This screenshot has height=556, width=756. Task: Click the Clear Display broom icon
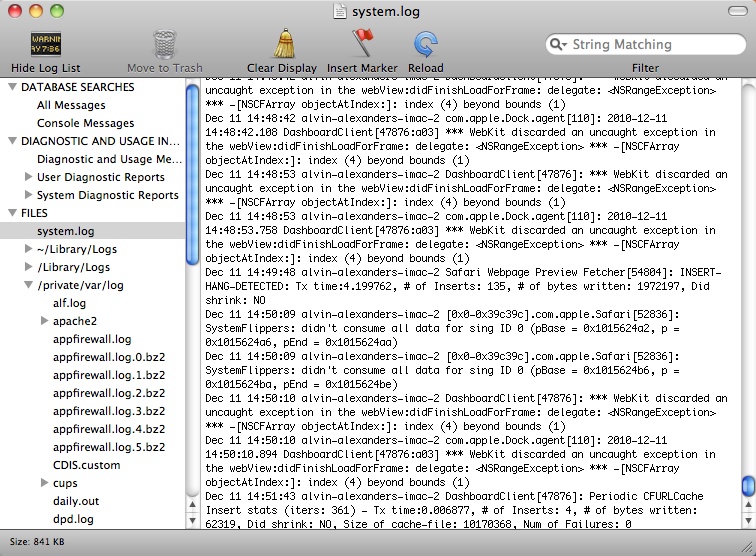pyautogui.click(x=284, y=43)
